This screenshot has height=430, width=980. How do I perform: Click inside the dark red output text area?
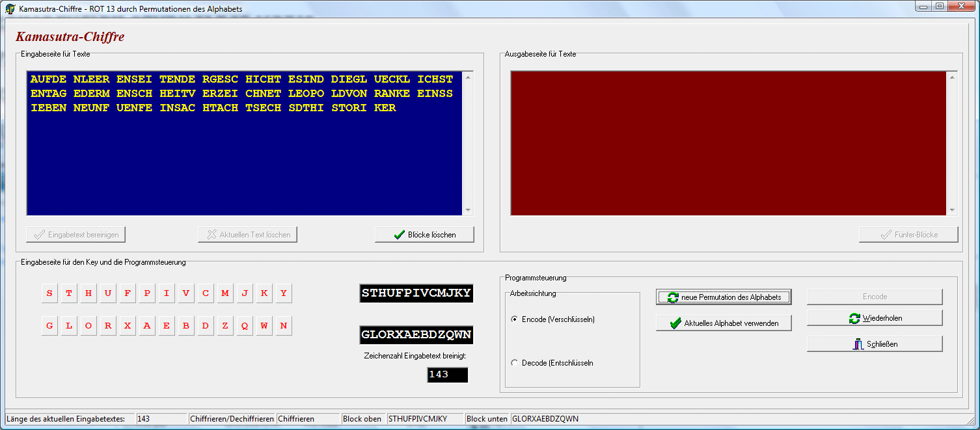click(x=729, y=143)
